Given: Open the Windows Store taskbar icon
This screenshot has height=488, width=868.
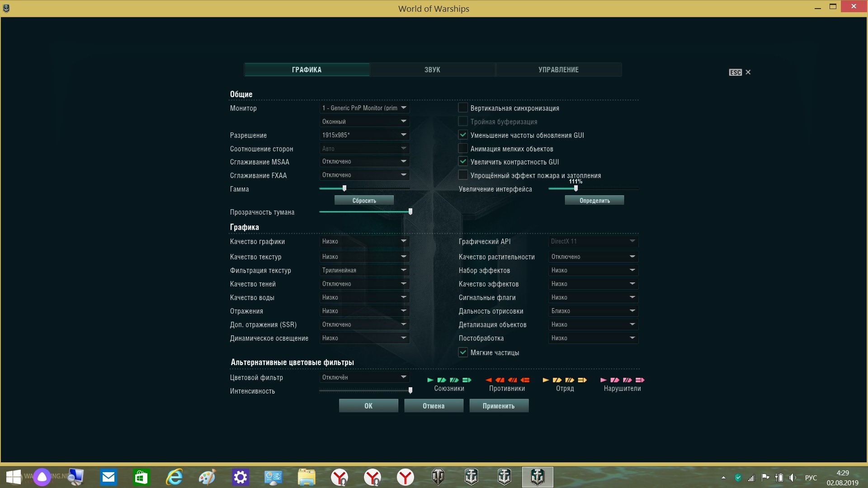Looking at the screenshot, I should 141,477.
